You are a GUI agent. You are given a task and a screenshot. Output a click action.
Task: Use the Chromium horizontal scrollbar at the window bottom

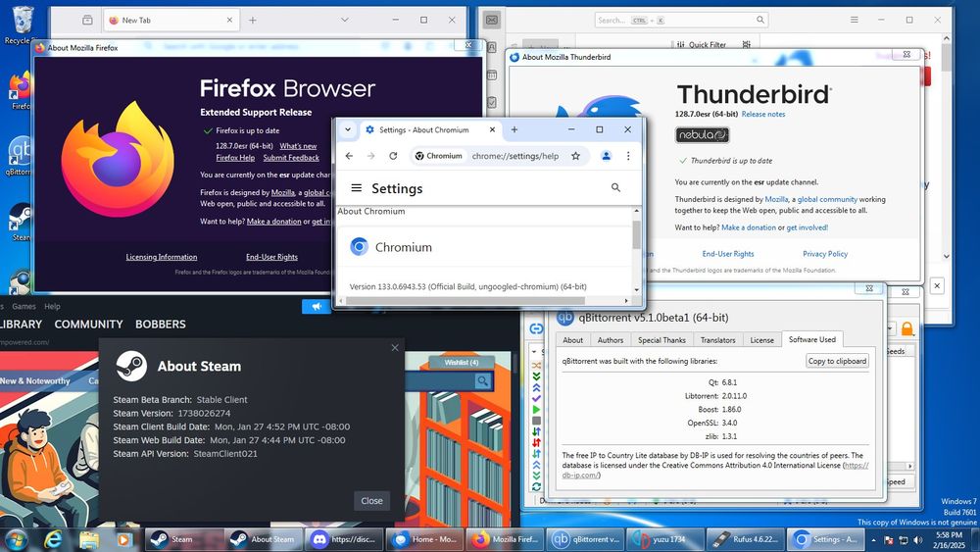[x=465, y=301]
